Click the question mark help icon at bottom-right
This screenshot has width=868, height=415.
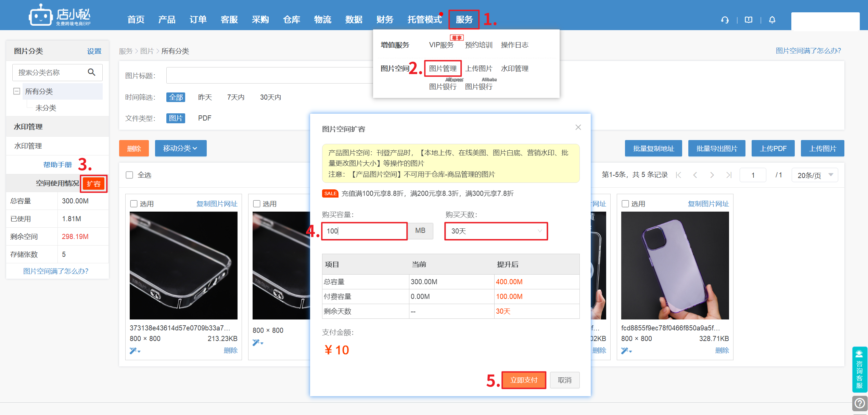click(859, 403)
